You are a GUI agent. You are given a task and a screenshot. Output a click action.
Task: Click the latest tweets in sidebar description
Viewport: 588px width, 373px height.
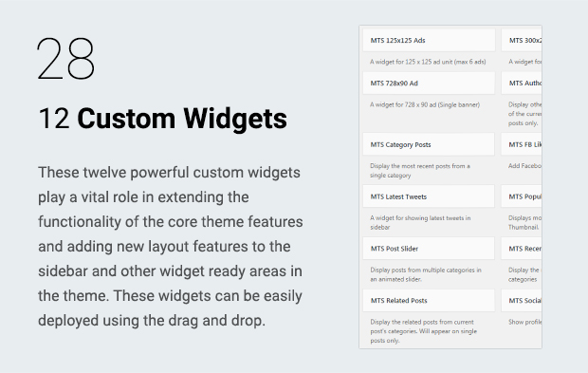tap(420, 222)
